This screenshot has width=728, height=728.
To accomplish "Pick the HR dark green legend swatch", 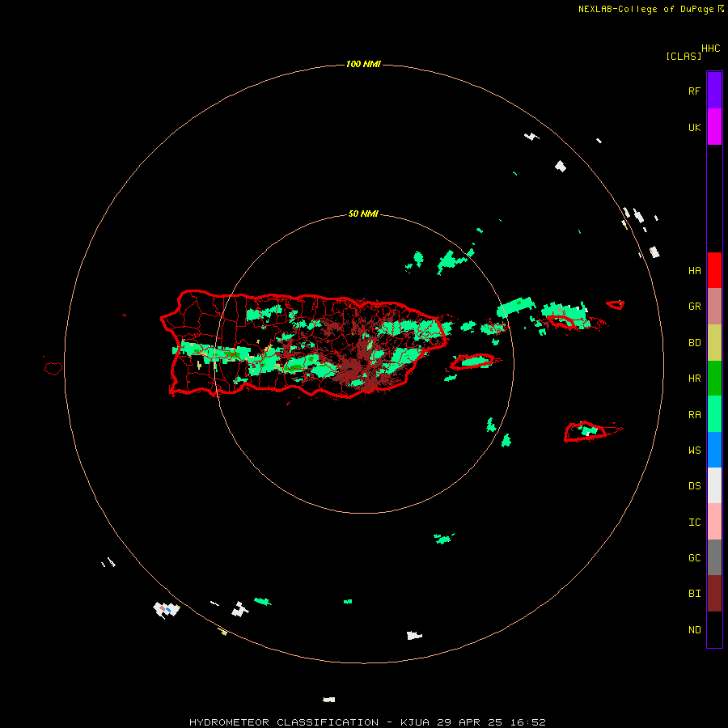I will [714, 379].
